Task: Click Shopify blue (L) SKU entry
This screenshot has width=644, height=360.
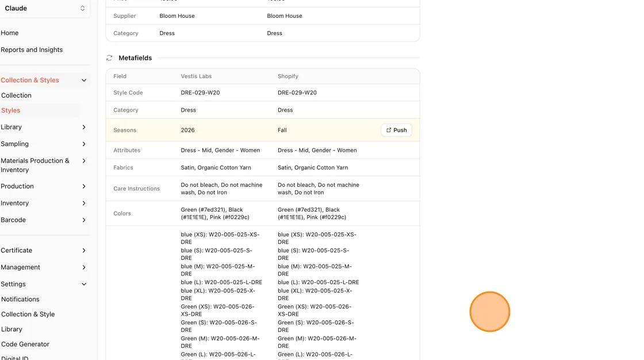Action: pos(319,282)
